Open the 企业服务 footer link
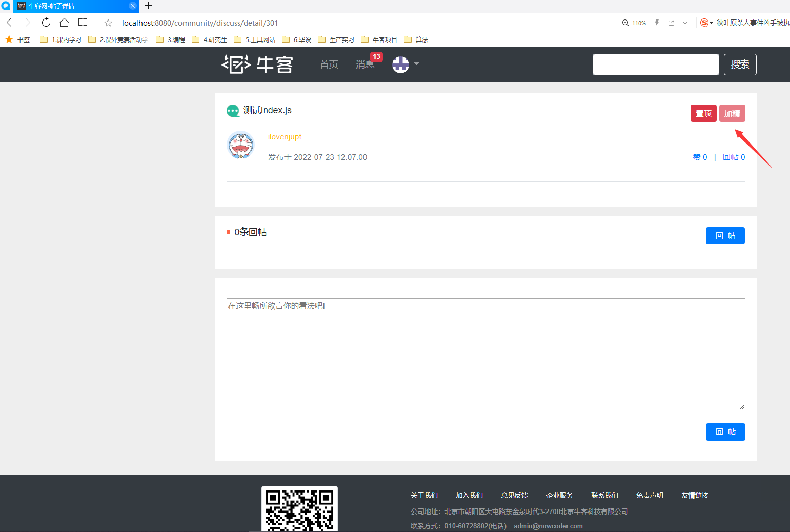790x532 pixels. (559, 495)
